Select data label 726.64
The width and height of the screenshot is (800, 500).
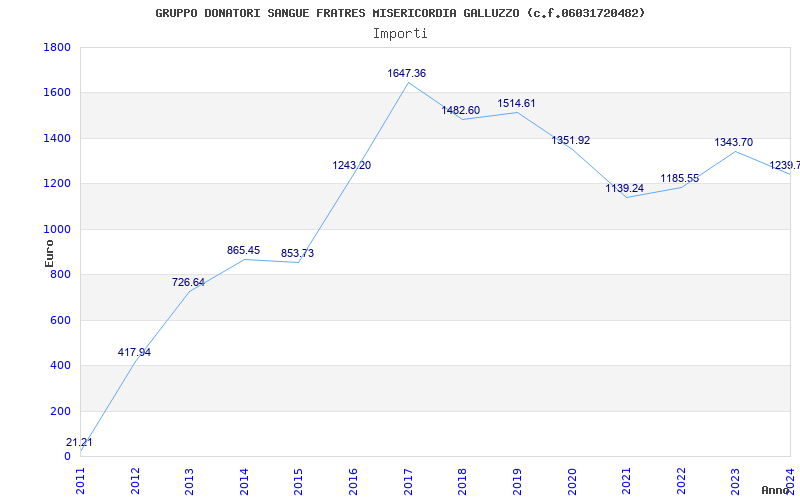tap(188, 282)
